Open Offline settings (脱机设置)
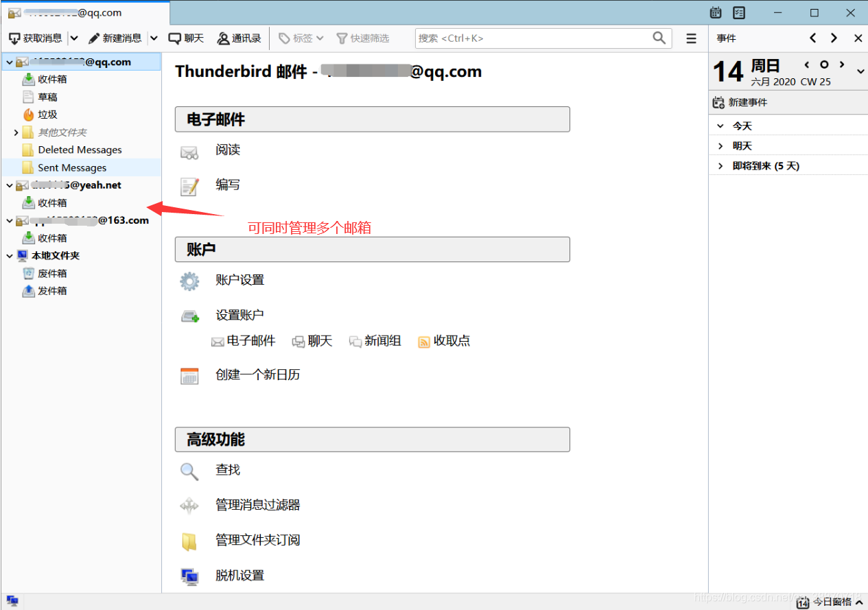The height and width of the screenshot is (610, 868). coord(239,575)
